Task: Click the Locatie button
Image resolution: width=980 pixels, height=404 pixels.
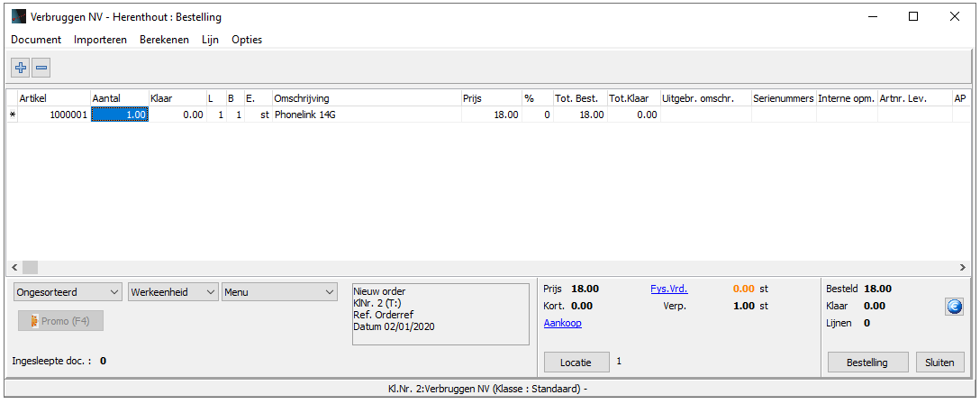Action: (576, 363)
